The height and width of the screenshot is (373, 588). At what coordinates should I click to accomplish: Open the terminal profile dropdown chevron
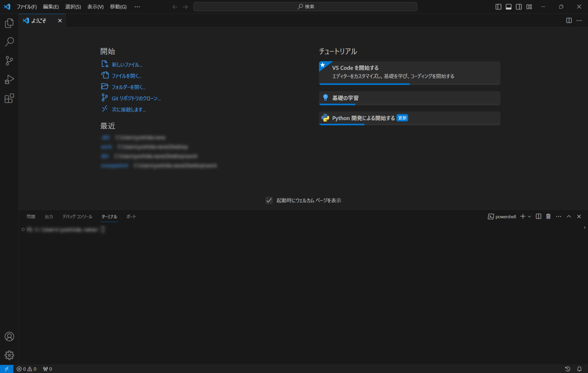529,216
